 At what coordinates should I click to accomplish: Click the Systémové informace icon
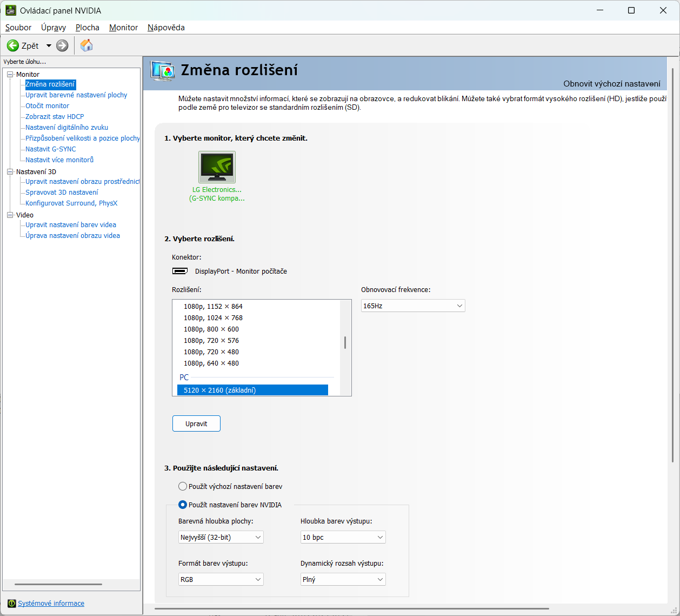[x=11, y=604]
